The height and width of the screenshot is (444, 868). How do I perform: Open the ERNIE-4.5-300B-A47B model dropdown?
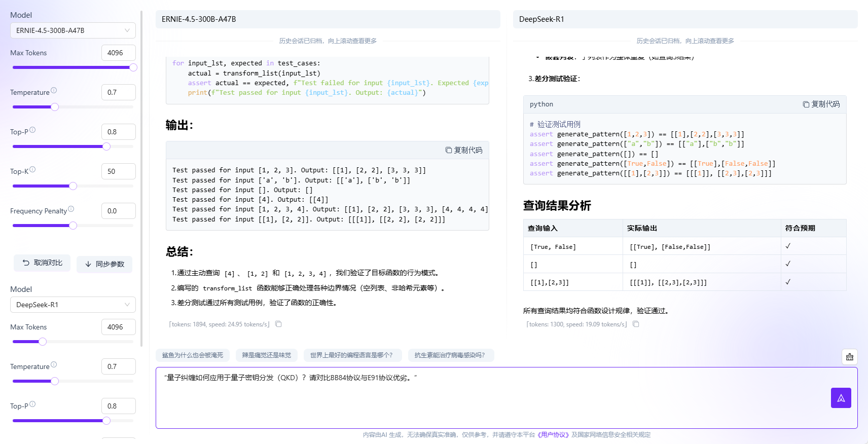click(x=73, y=30)
